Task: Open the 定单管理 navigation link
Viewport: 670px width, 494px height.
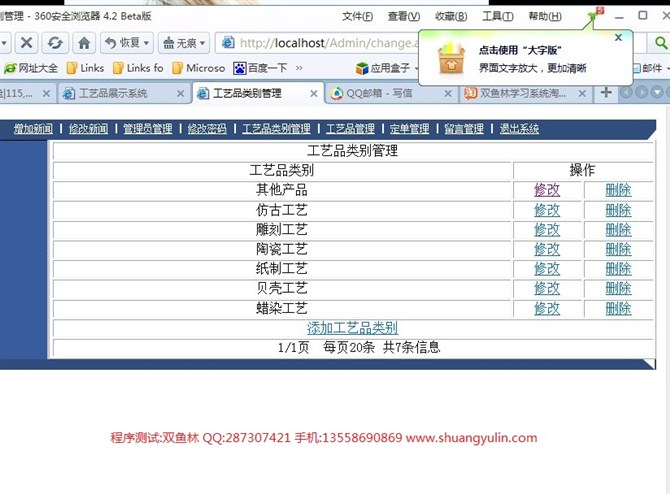Action: pyautogui.click(x=409, y=129)
